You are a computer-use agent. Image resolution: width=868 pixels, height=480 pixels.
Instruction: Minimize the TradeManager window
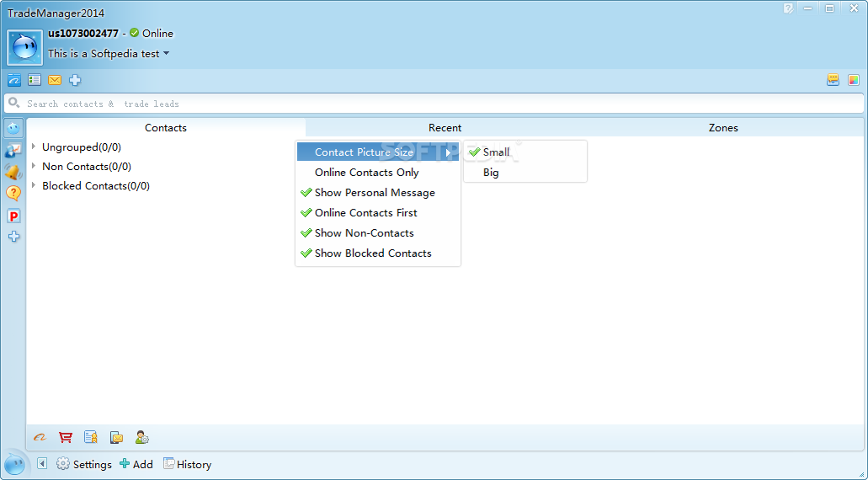(x=809, y=8)
